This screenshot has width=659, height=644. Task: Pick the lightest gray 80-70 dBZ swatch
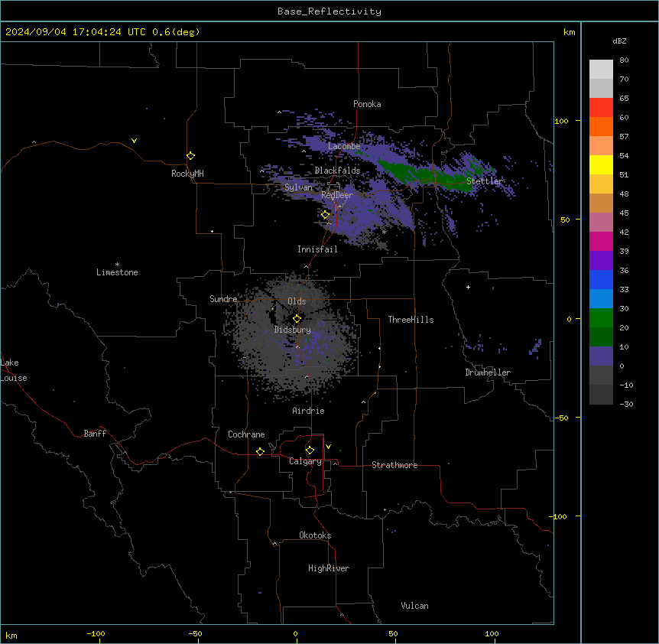(601, 70)
